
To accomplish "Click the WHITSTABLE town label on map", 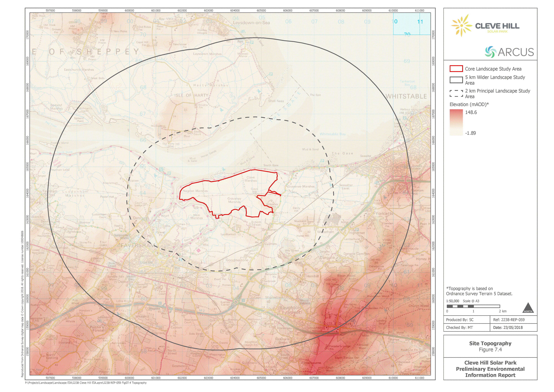I will [x=406, y=96].
